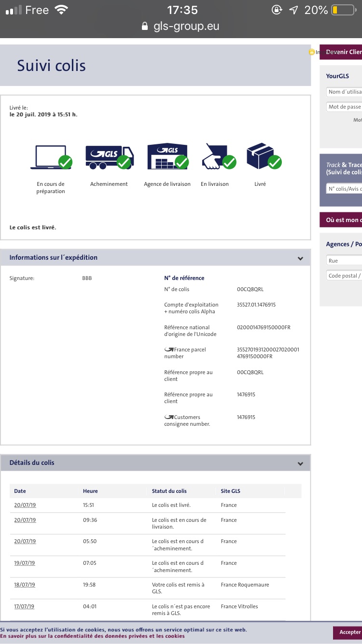Tap the location arrow in the status bar
This screenshot has height=644, width=362.
point(293,10)
